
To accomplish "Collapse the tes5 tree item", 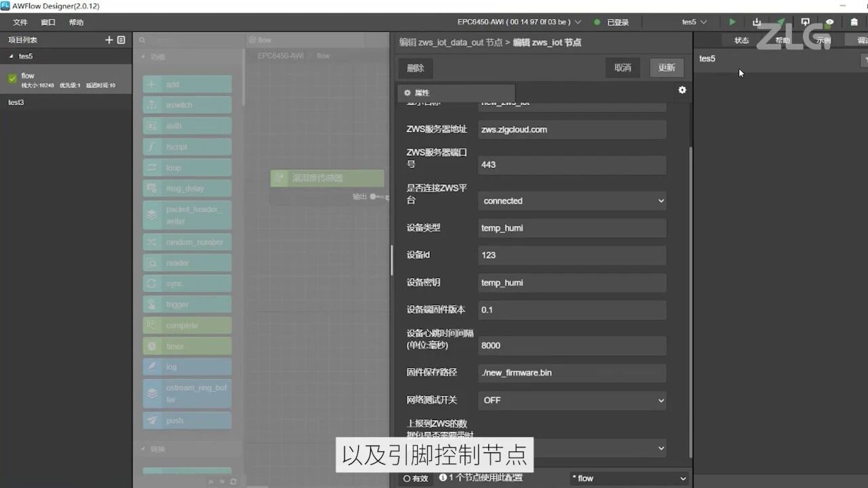I will point(10,56).
